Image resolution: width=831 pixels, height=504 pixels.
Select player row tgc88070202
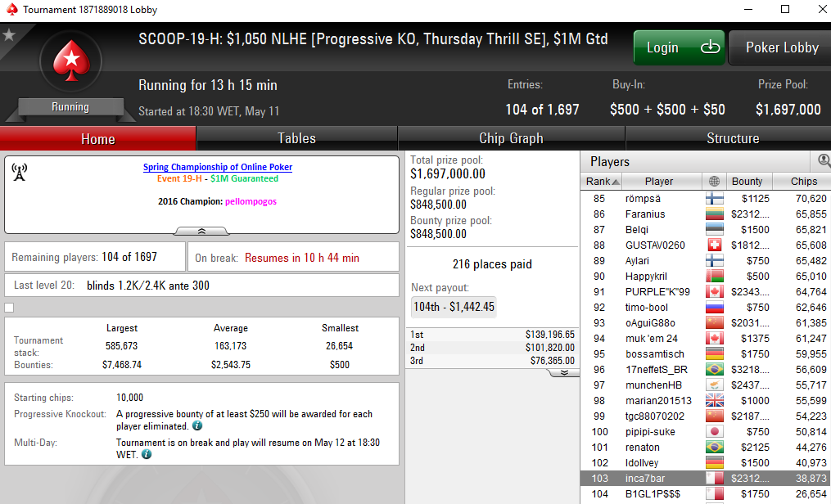[x=706, y=416]
